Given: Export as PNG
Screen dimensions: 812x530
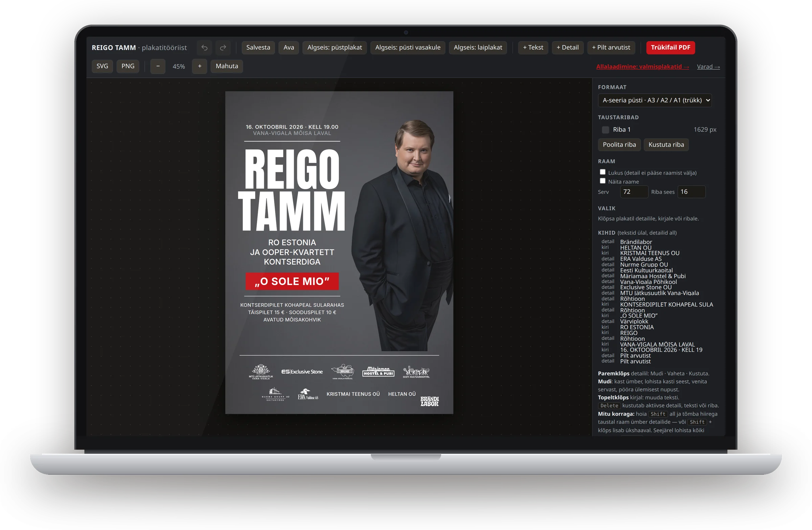Looking at the screenshot, I should click(x=128, y=66).
